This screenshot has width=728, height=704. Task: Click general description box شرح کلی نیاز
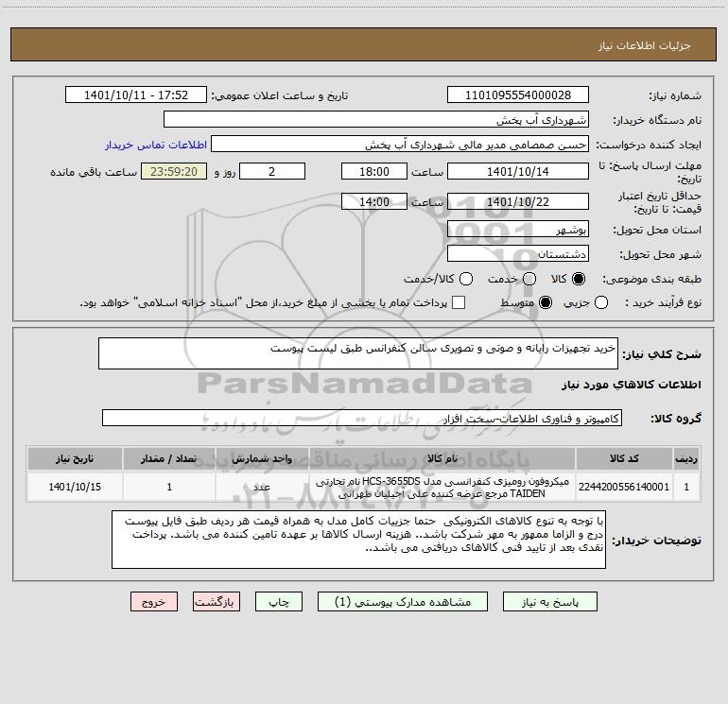click(x=358, y=353)
